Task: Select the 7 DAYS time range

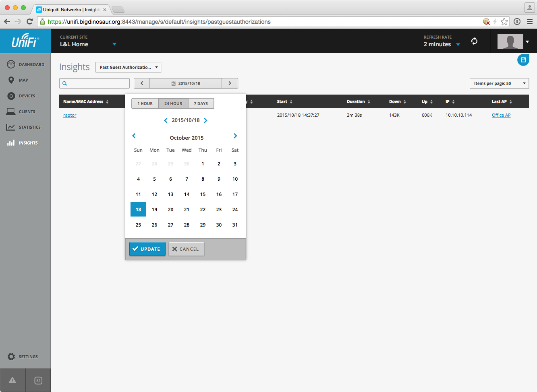Action: pyautogui.click(x=201, y=103)
